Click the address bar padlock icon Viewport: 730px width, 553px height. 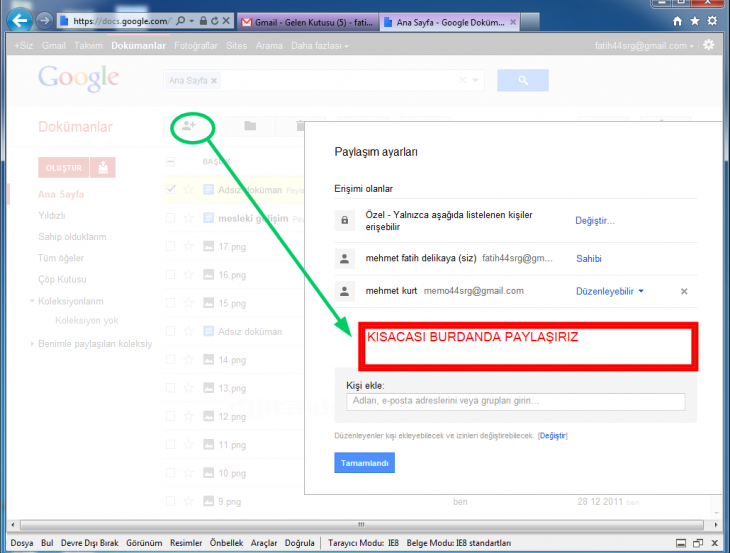pos(203,21)
